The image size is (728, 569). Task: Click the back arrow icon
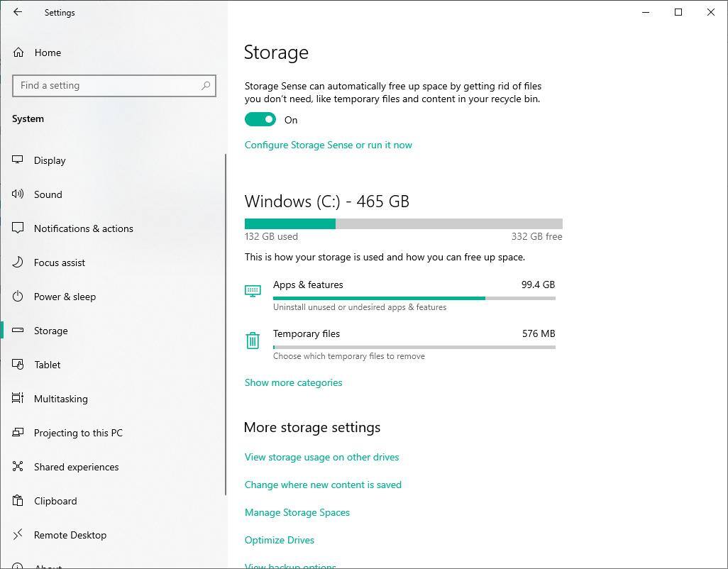pos(18,12)
